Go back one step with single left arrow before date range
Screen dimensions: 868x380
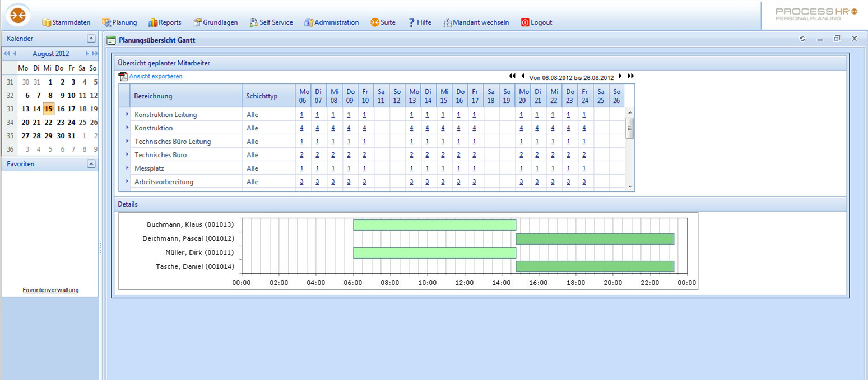(x=522, y=76)
